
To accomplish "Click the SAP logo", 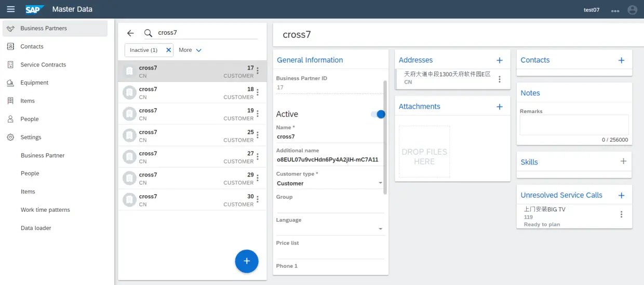I will pos(34,9).
